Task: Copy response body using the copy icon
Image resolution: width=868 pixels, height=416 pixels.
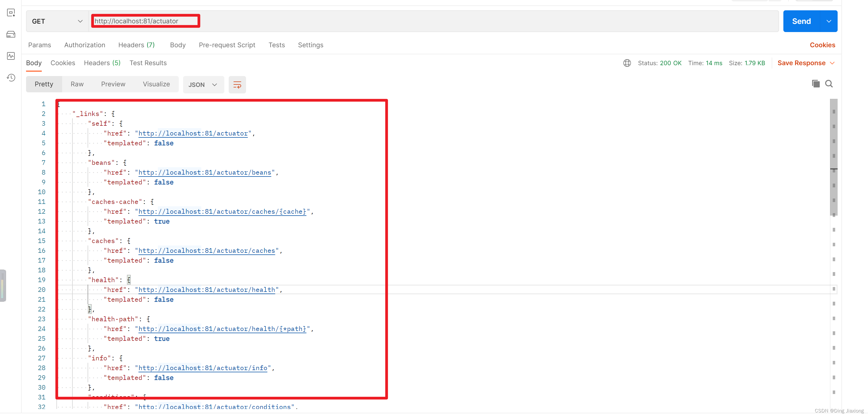Action: pyautogui.click(x=816, y=84)
